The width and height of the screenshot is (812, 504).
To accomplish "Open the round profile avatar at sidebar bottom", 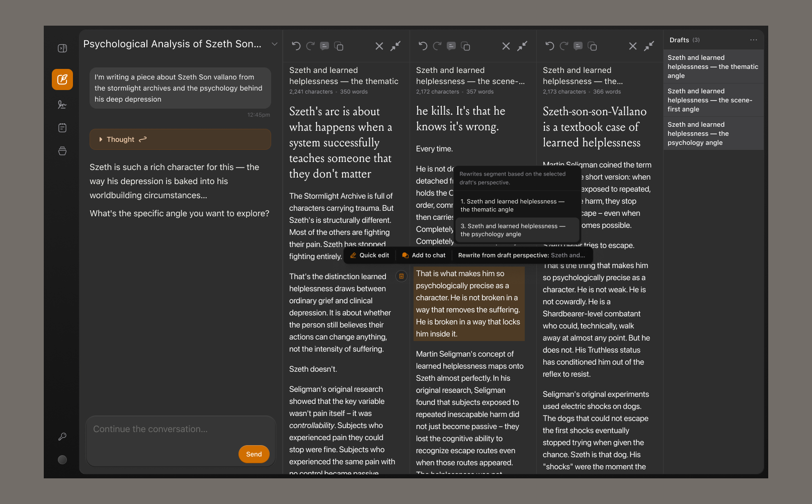I will click(x=62, y=460).
